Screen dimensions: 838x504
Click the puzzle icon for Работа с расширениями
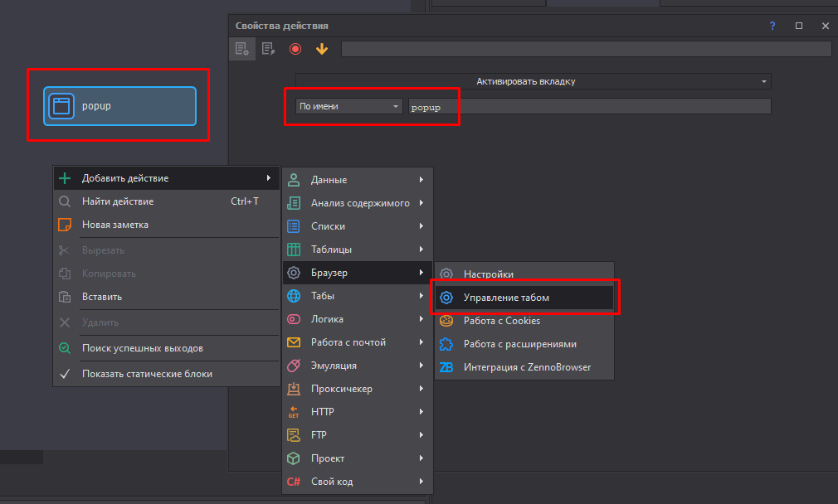pos(446,344)
